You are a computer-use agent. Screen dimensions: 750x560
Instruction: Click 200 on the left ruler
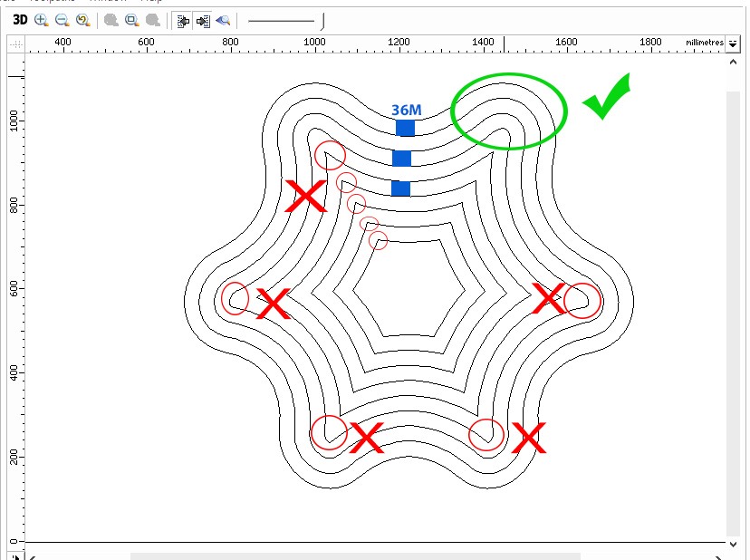coord(14,457)
